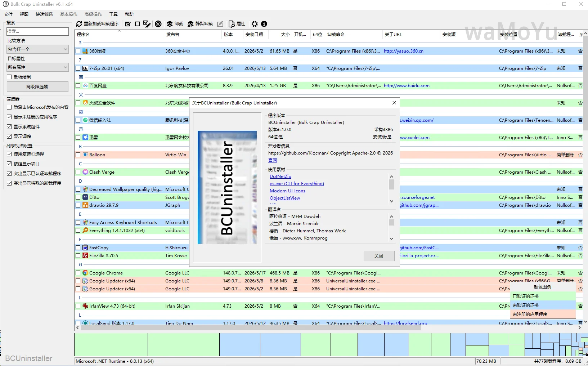The height and width of the screenshot is (366, 588).
Task: Click the Ditto app icon
Action: click(85, 197)
